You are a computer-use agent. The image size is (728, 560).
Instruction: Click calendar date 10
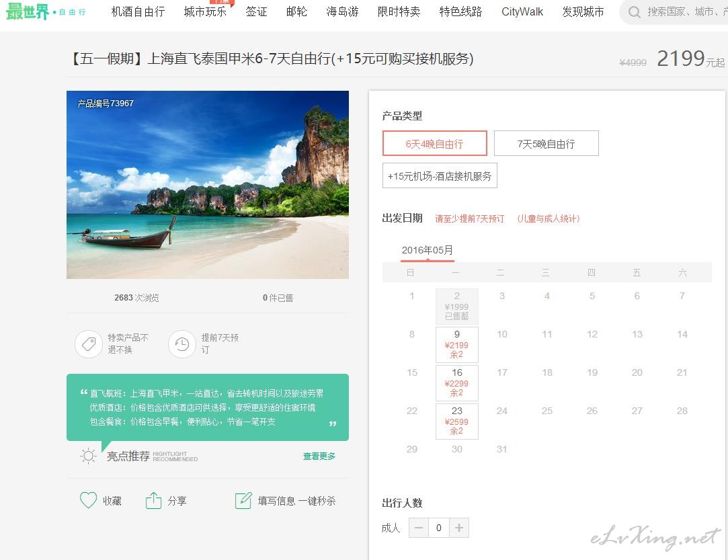coord(502,334)
